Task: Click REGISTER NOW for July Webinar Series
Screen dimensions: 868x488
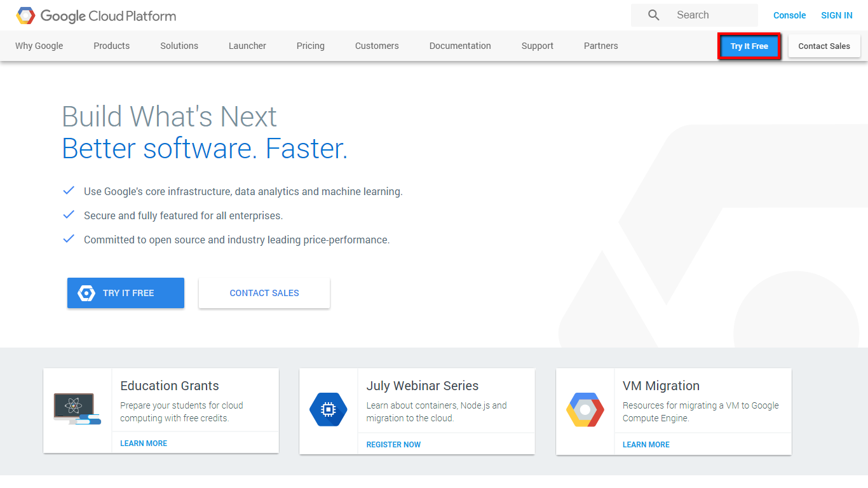Action: tap(393, 445)
